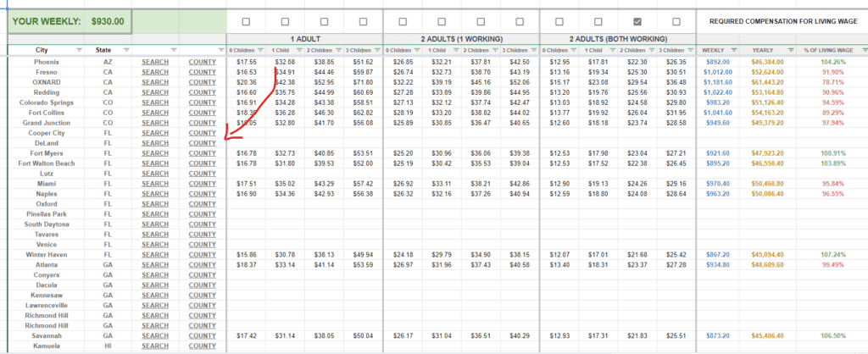
Task: Expand filter dropdown for 1 Adult 1 Child
Action: [298, 50]
